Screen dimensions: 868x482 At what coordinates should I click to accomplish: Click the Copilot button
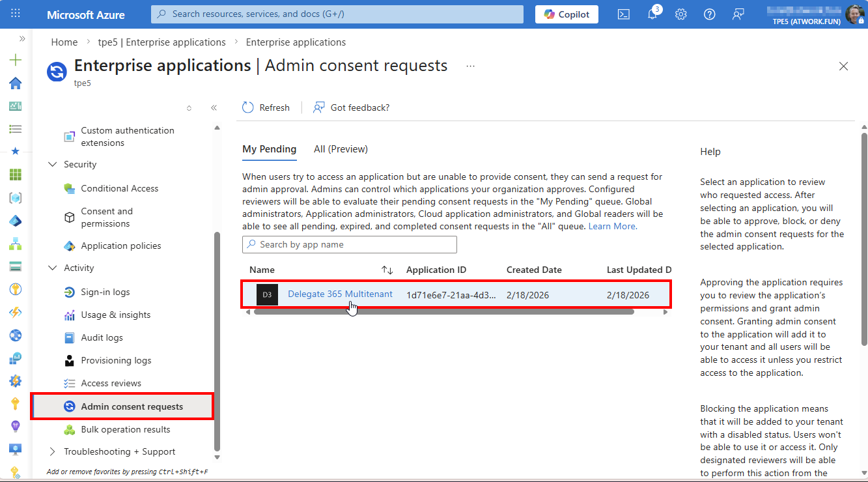[x=567, y=14]
